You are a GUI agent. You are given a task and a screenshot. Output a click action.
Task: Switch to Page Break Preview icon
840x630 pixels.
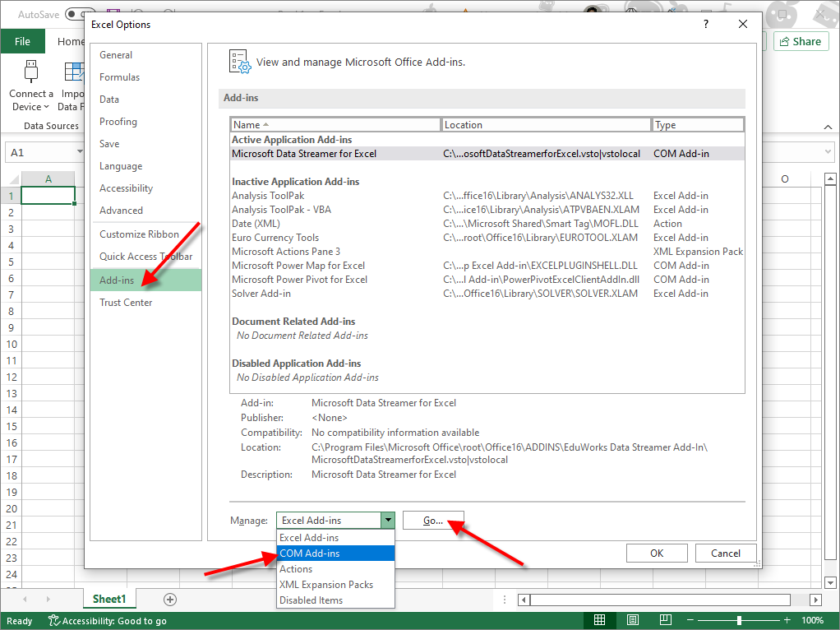pyautogui.click(x=666, y=620)
